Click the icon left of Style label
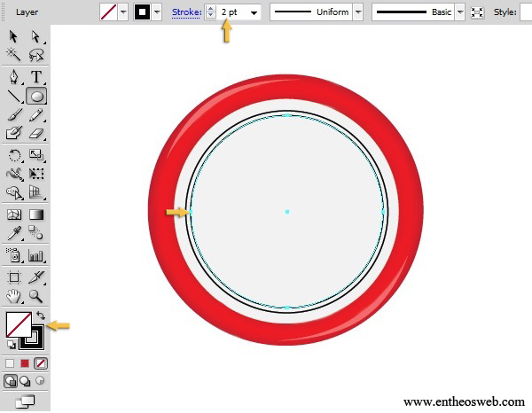 point(477,12)
